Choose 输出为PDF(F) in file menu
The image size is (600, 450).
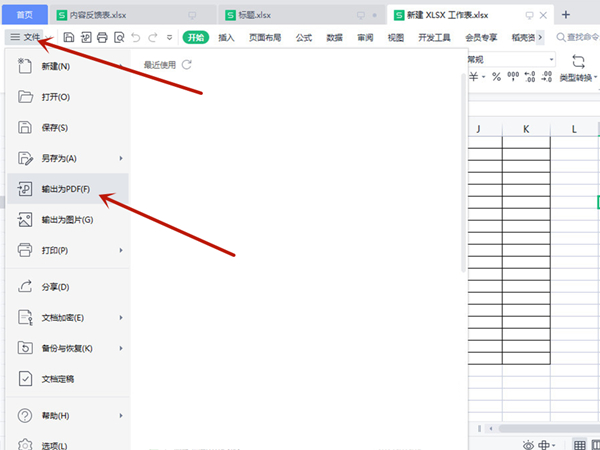(65, 189)
